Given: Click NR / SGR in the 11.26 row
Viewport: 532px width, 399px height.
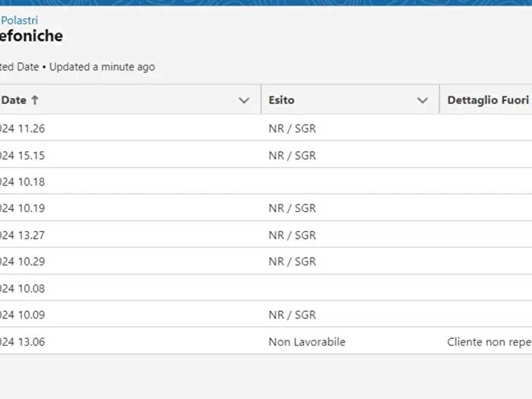Looking at the screenshot, I should tap(292, 128).
